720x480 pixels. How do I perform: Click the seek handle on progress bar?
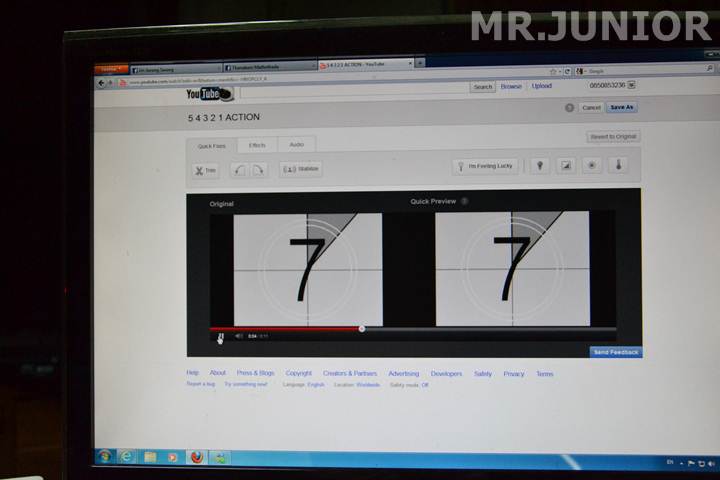pos(362,329)
